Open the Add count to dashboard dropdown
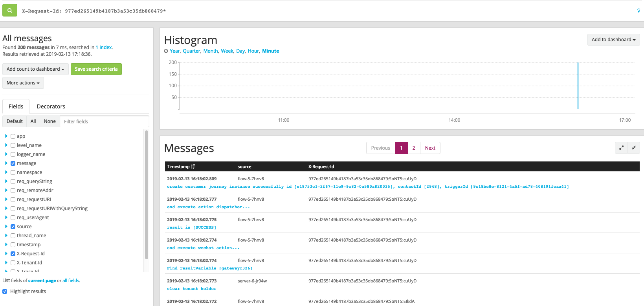 (35, 69)
